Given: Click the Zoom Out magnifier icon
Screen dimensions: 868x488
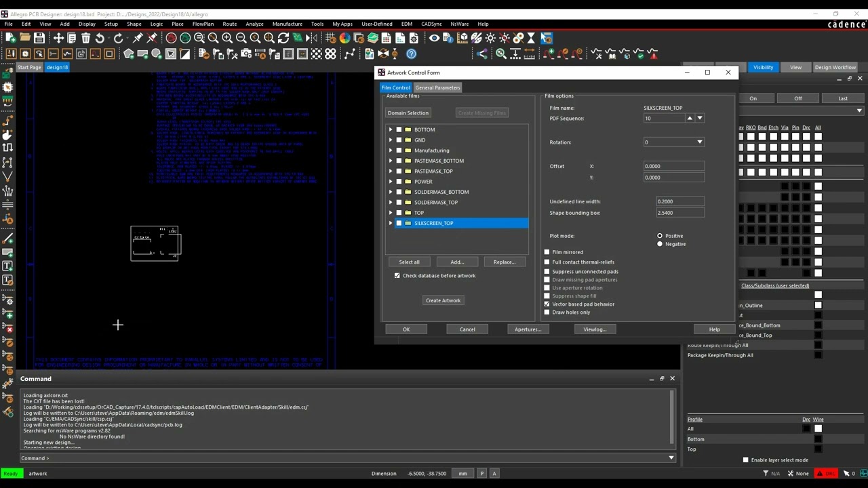Looking at the screenshot, I should 241,38.
